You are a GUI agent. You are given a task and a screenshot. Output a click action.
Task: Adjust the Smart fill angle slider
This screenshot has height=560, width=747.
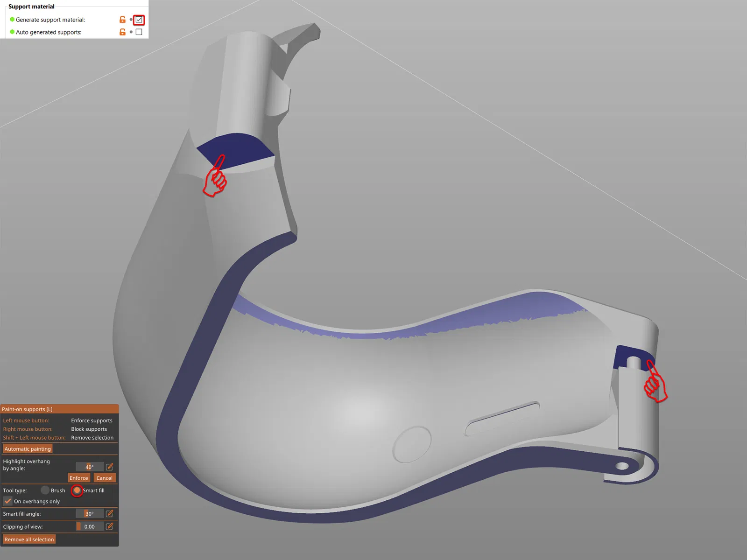tap(90, 513)
